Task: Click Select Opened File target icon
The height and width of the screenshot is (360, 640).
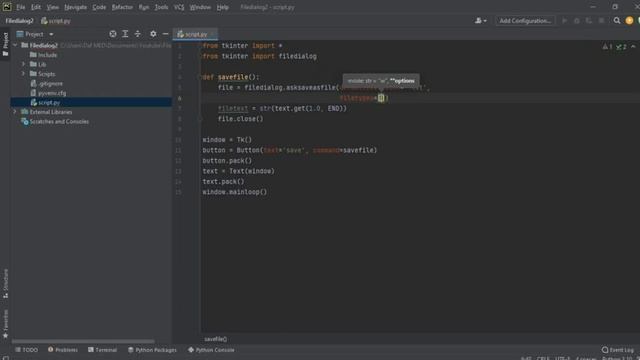Action: click(113, 34)
